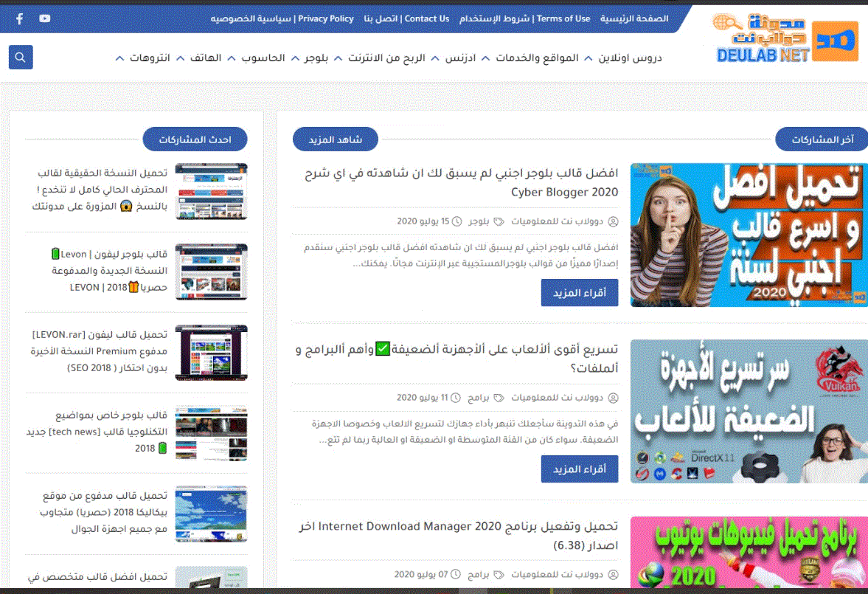
Task: Open sidebar thumbnail for LEVON.rar post
Action: [x=212, y=353]
